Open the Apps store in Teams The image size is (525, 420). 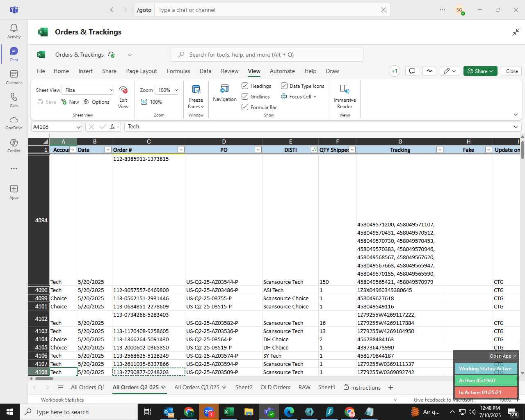pyautogui.click(x=14, y=192)
